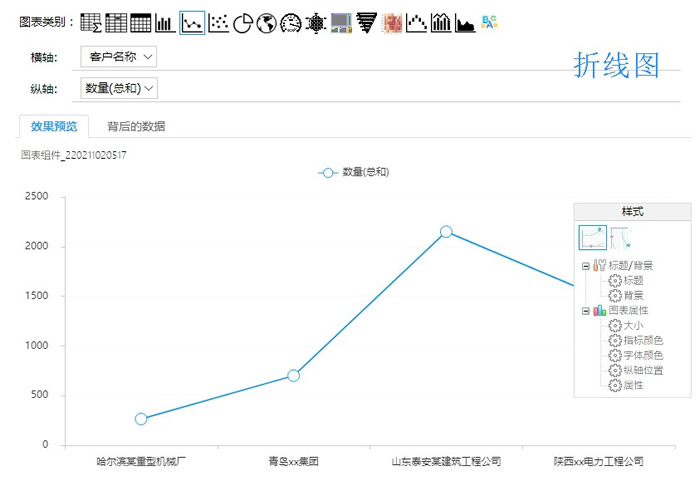Screen dimensions: 700x496
Task: Toggle the 数量(总和) legend series marker
Action: pos(327,172)
